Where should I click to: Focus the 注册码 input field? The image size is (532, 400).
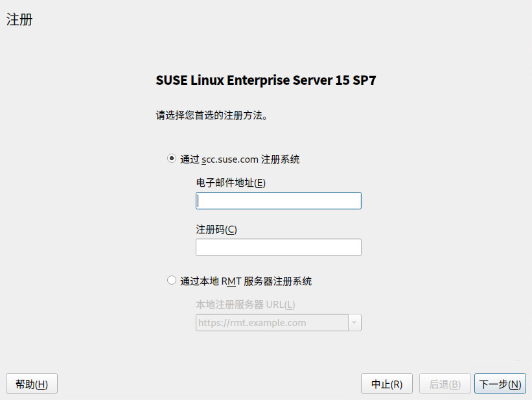click(278, 248)
